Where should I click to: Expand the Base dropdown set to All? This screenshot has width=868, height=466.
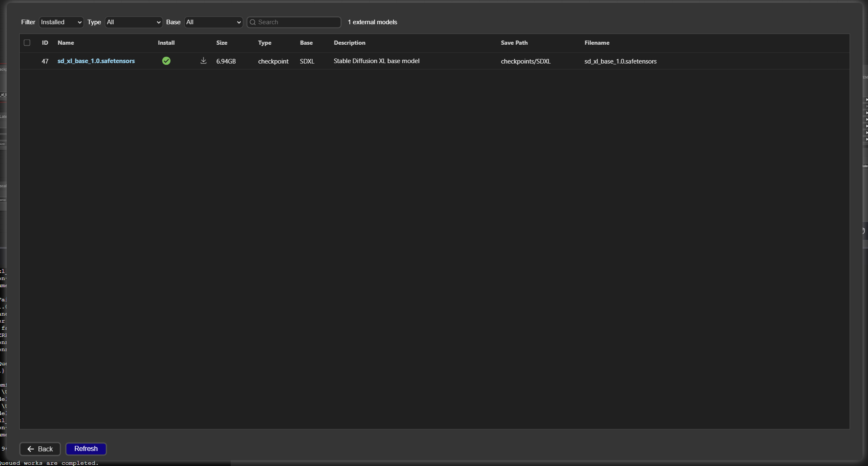click(213, 22)
